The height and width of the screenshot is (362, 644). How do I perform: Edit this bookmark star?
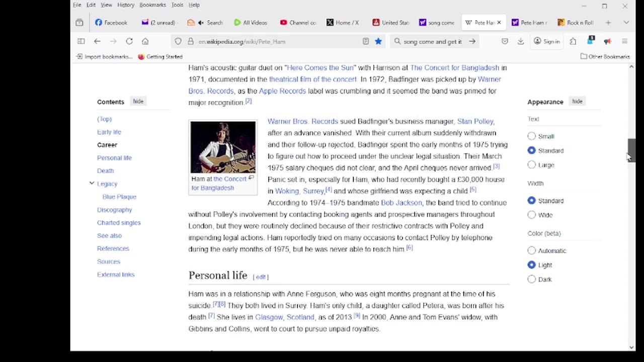pos(378,41)
